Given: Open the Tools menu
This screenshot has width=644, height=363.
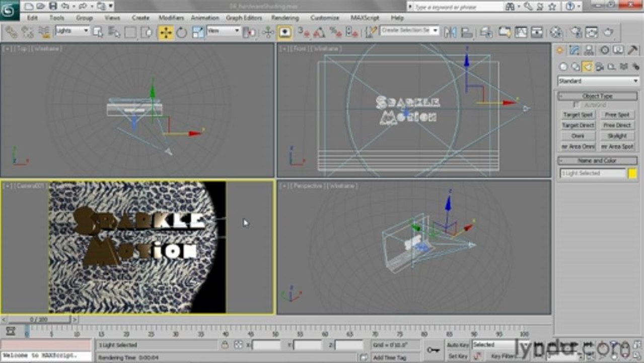Looking at the screenshot, I should point(57,18).
